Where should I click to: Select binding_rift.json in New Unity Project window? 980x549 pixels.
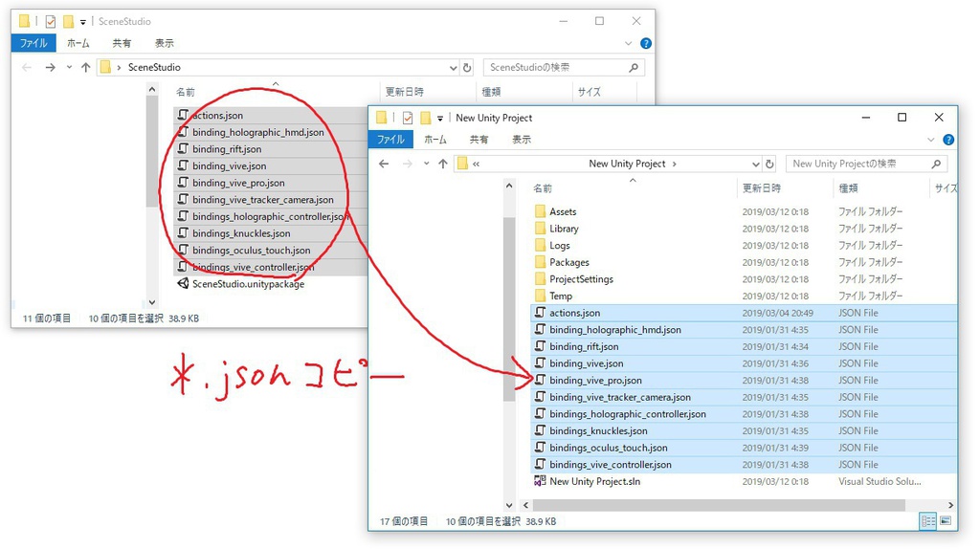[744, 346]
